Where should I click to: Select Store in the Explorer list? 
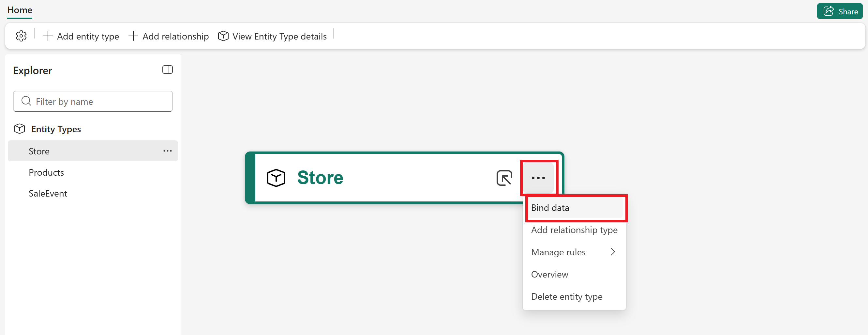pyautogui.click(x=93, y=151)
